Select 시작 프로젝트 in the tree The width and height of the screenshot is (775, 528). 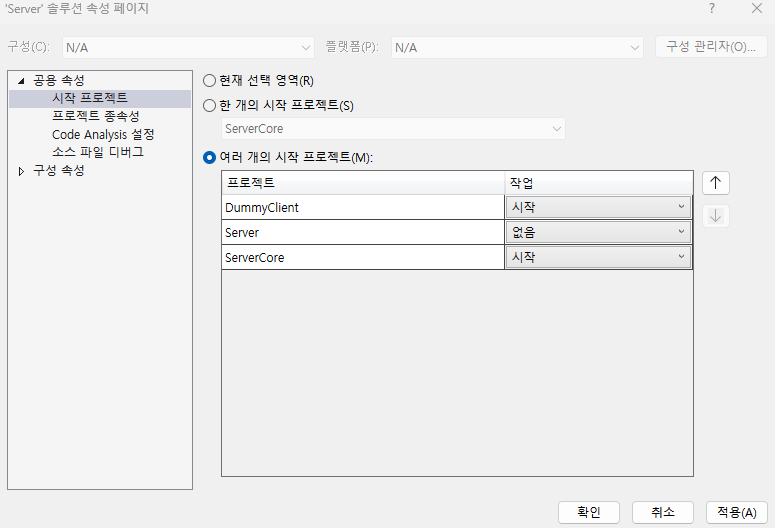pos(90,98)
